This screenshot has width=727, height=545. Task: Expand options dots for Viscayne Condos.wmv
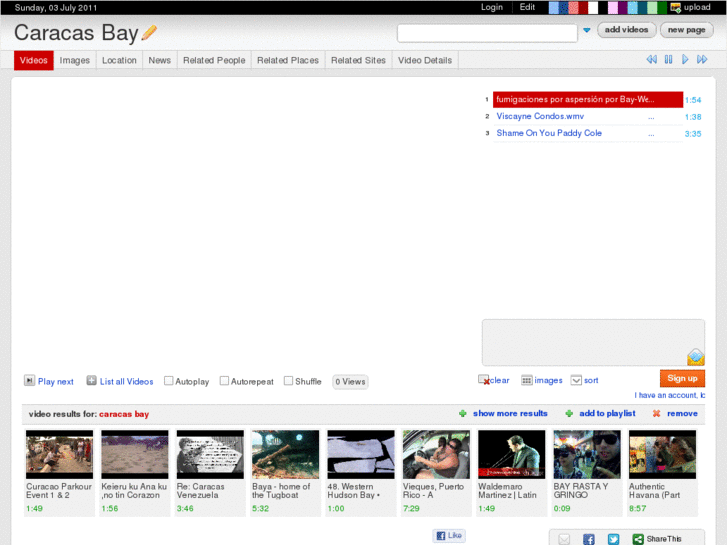click(651, 117)
